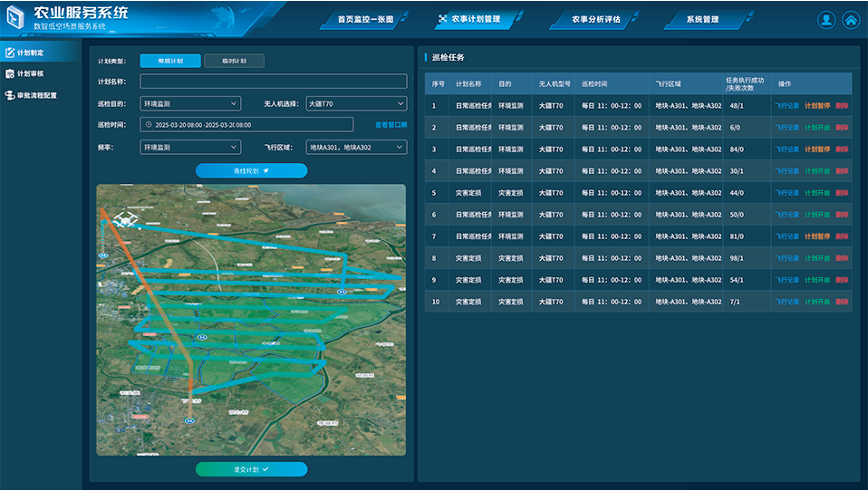This screenshot has height=491, width=868.
Task: Open the 飞行区域 dropdown
Action: (356, 147)
